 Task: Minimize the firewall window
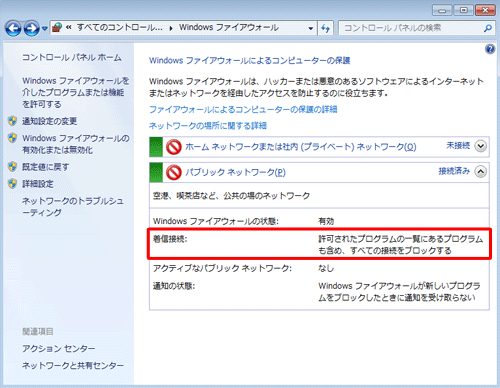click(442, 10)
